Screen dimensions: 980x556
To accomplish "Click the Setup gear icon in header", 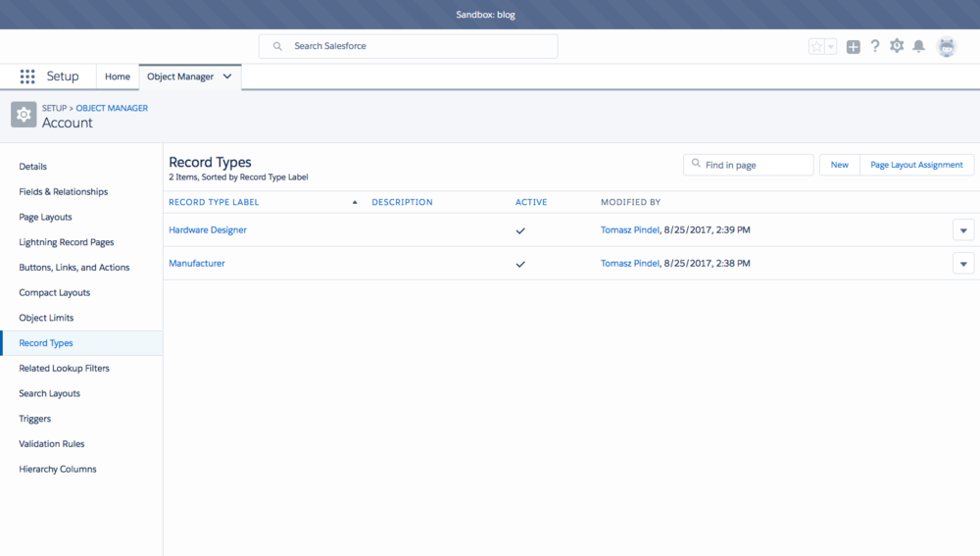I will click(897, 46).
